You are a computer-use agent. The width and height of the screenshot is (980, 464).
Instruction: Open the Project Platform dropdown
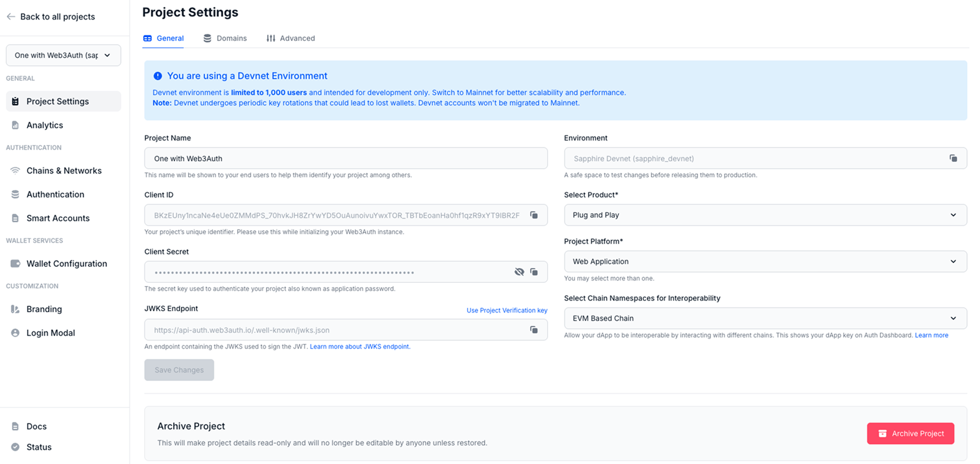coord(765,262)
